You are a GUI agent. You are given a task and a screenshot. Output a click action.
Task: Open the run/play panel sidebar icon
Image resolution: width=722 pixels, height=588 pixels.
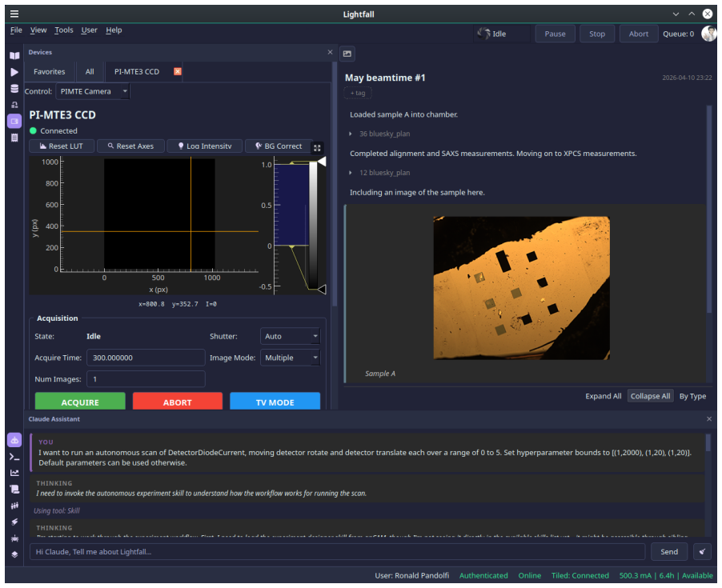click(x=14, y=72)
